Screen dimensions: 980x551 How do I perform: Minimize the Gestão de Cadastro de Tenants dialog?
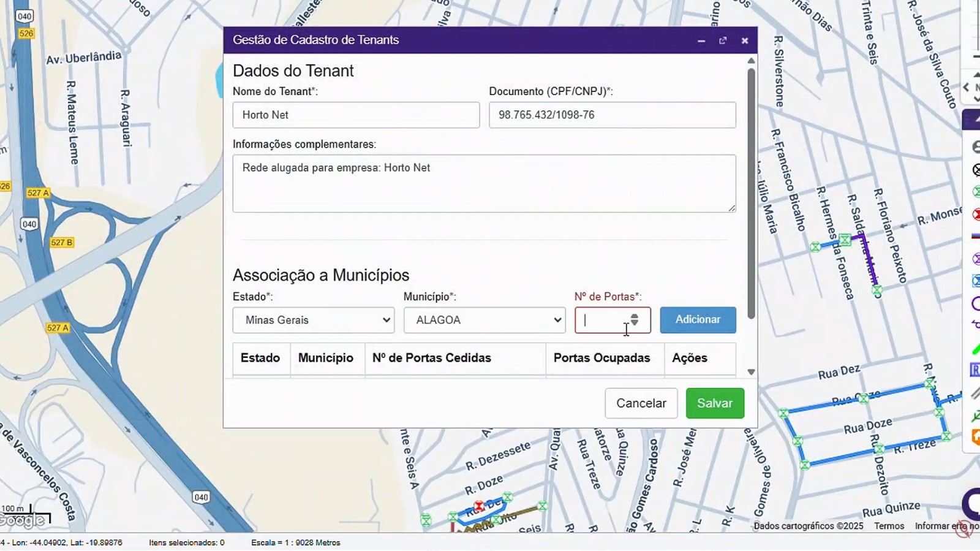[701, 40]
